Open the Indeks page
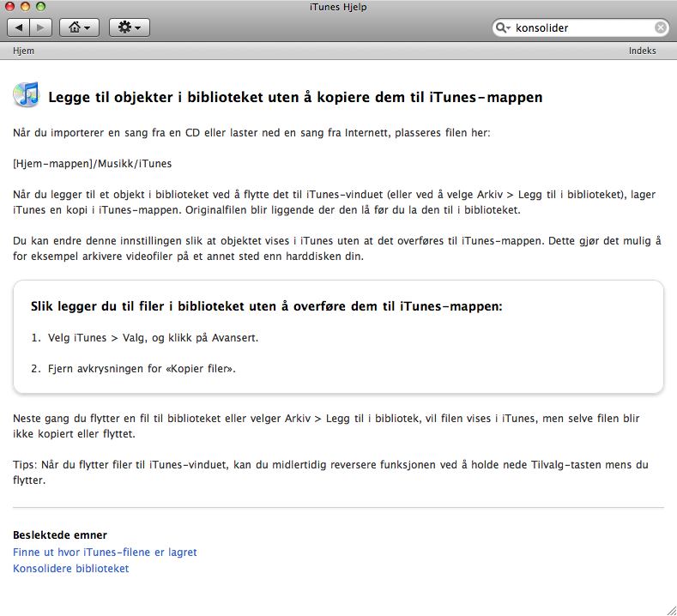Viewport: 677px width, 616px height. pos(642,51)
